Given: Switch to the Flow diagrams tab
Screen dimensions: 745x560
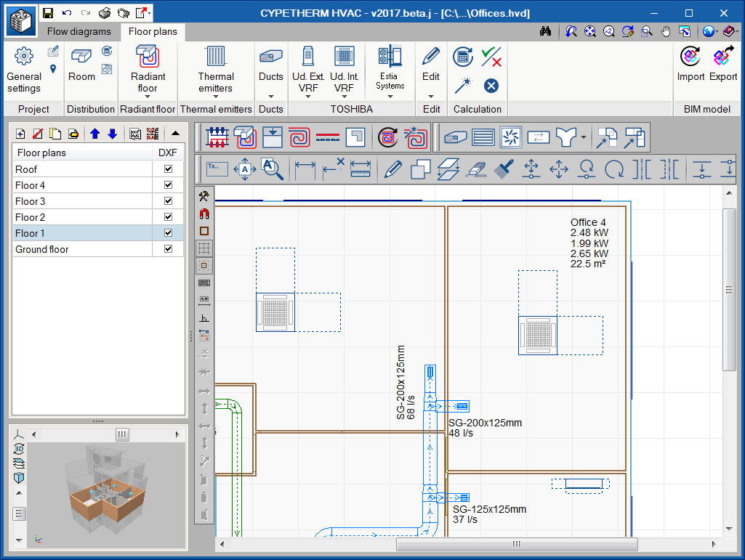Looking at the screenshot, I should click(x=79, y=32).
